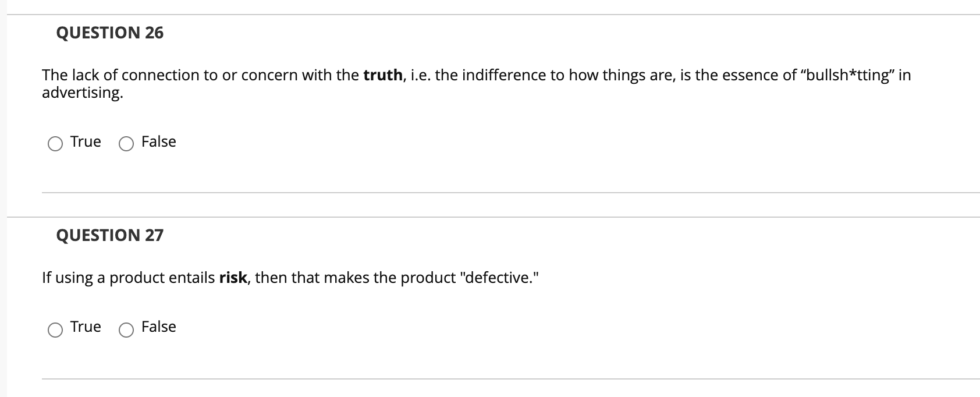Click the bold word "risk"

pyautogui.click(x=233, y=278)
